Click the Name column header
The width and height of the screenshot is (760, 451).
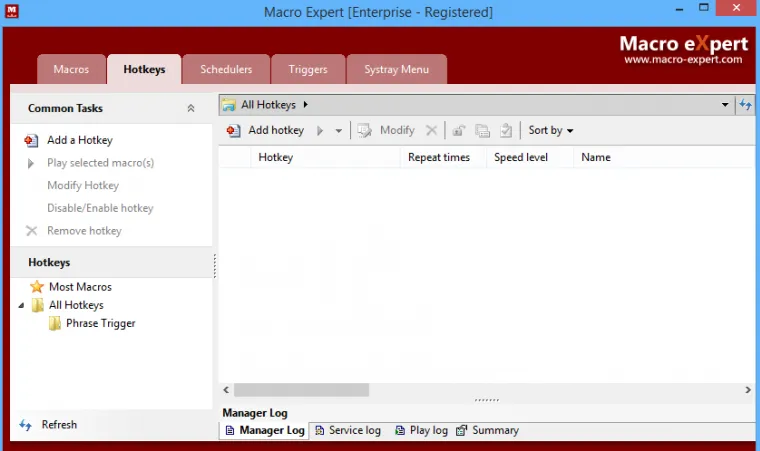664,158
